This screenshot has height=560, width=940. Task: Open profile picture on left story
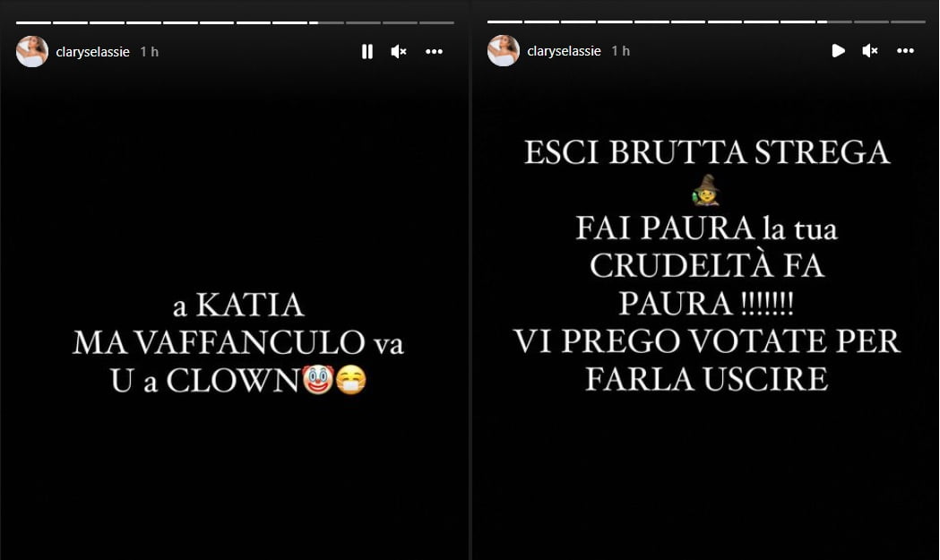tap(32, 52)
